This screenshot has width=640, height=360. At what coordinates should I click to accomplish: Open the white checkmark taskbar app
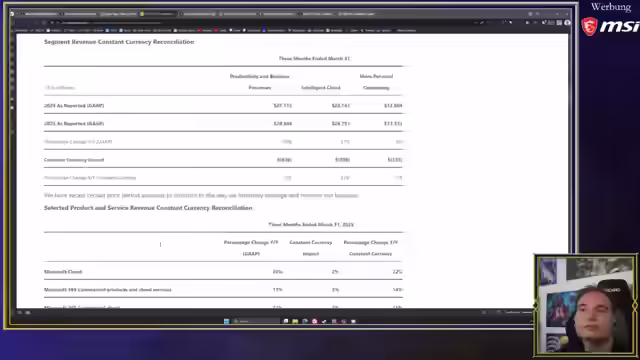pyautogui.click(x=324, y=321)
